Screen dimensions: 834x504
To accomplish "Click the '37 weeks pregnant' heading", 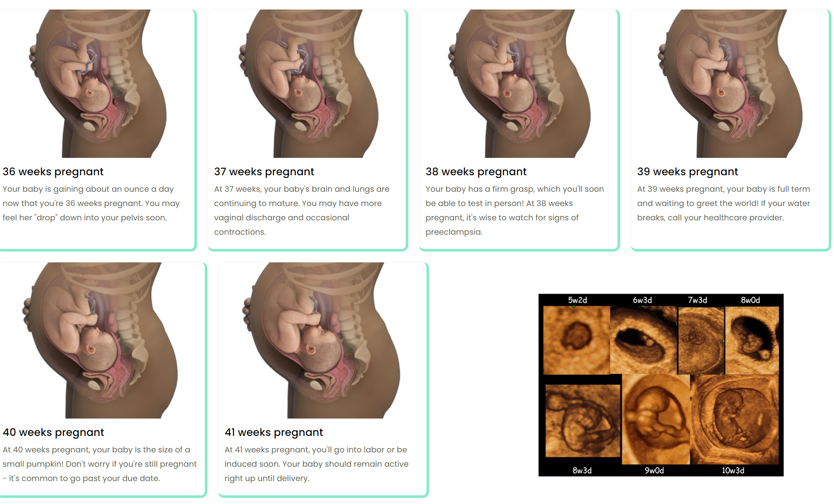I will tap(264, 172).
